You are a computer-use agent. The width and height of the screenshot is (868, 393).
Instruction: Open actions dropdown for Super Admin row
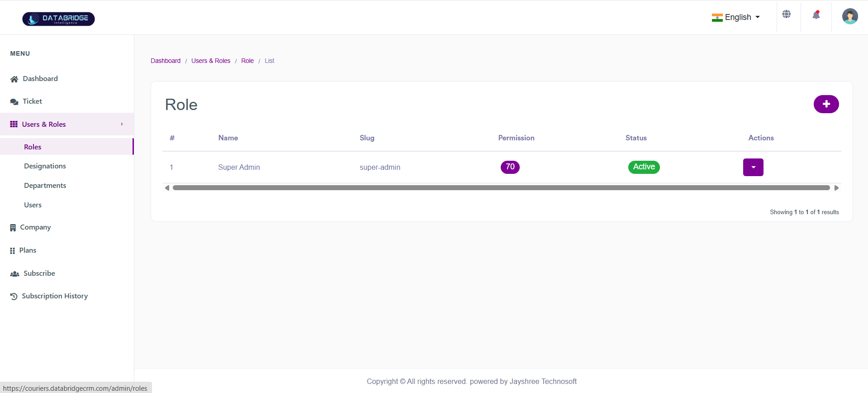click(x=753, y=167)
